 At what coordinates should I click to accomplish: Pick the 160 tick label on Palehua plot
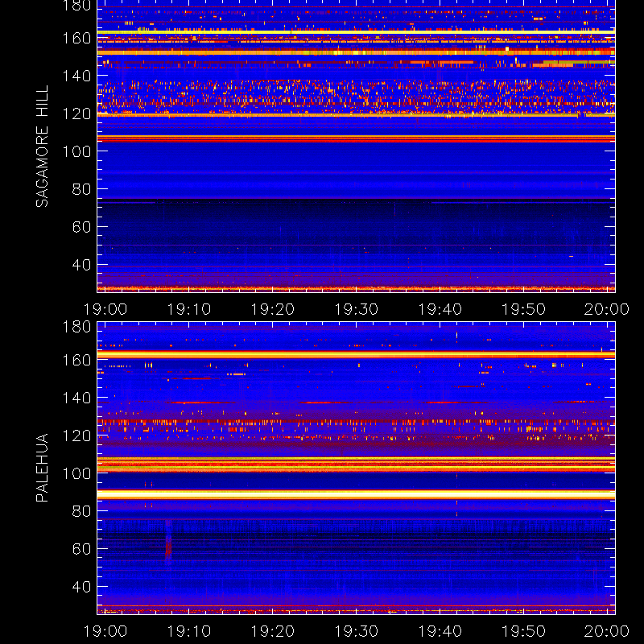(x=76, y=360)
